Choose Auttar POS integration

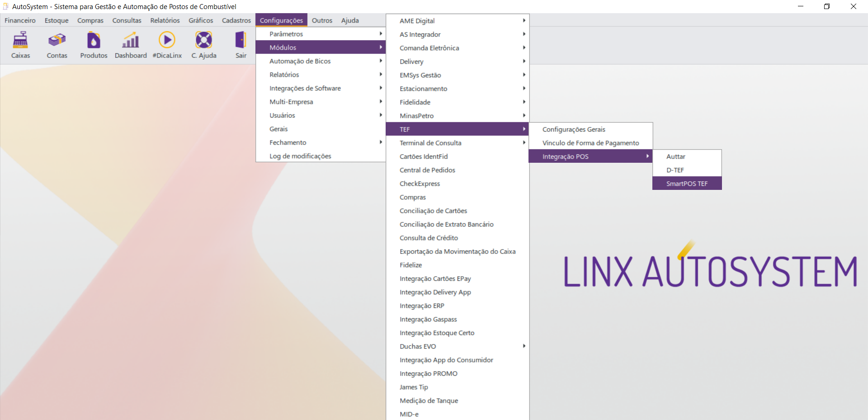pyautogui.click(x=687, y=156)
